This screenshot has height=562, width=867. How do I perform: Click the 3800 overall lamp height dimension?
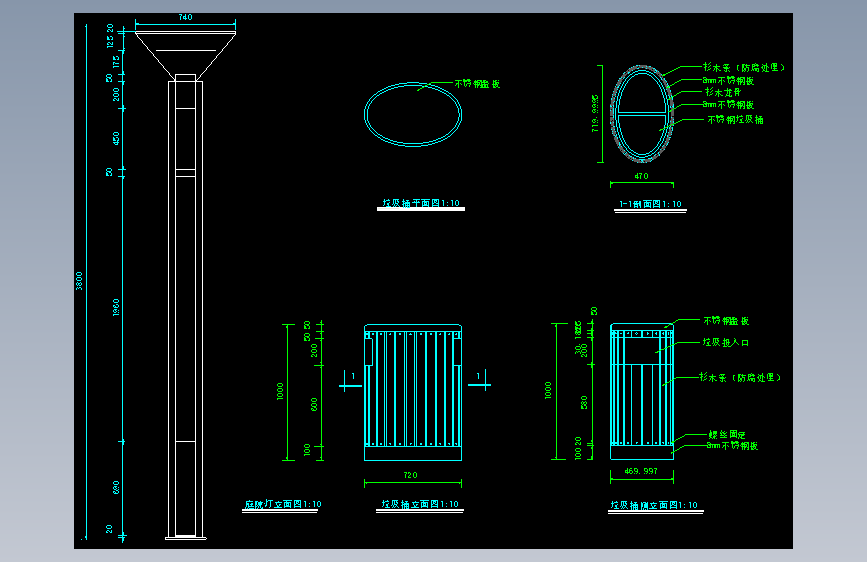click(x=79, y=280)
